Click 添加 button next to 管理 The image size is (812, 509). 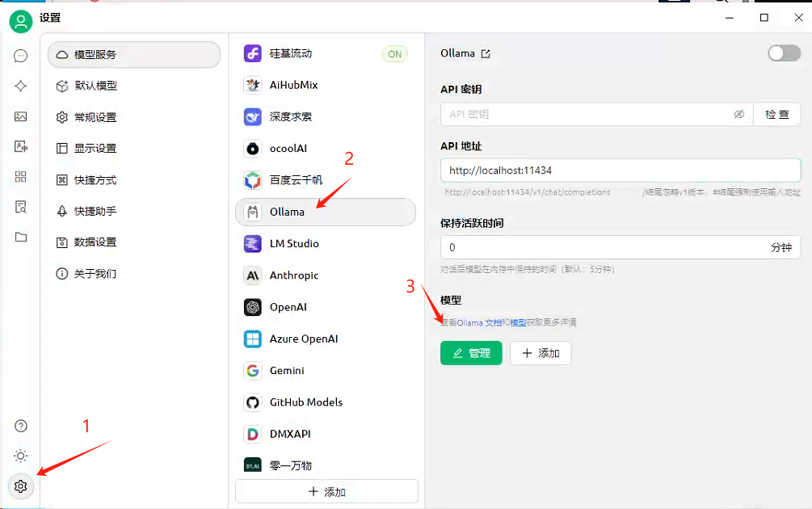coord(541,353)
